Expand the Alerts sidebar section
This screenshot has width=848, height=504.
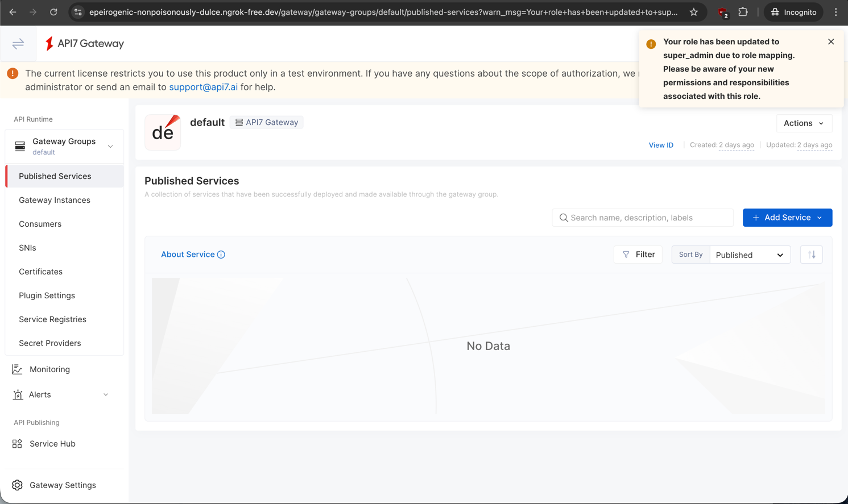pos(106,395)
